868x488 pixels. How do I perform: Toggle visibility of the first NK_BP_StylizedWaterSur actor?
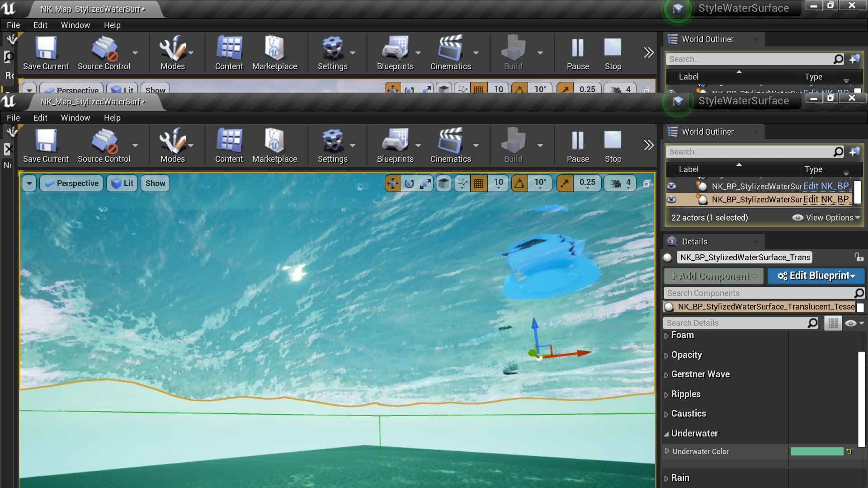pyautogui.click(x=672, y=186)
